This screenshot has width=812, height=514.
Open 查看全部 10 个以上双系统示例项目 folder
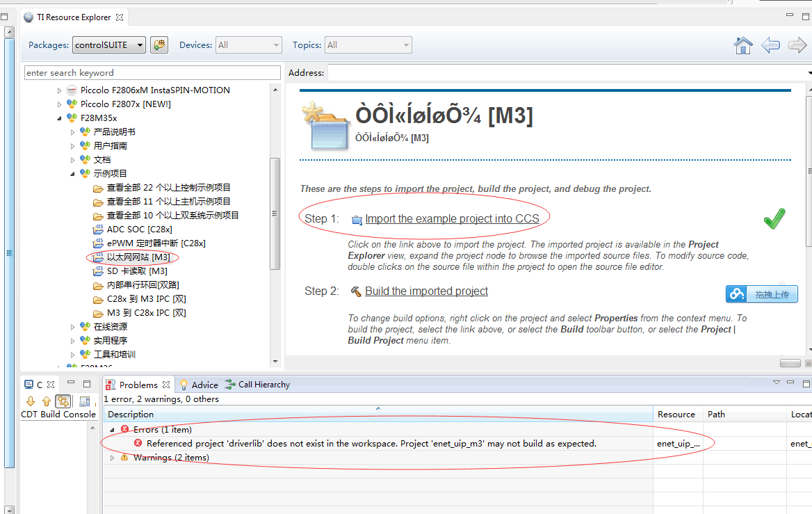[x=172, y=216]
